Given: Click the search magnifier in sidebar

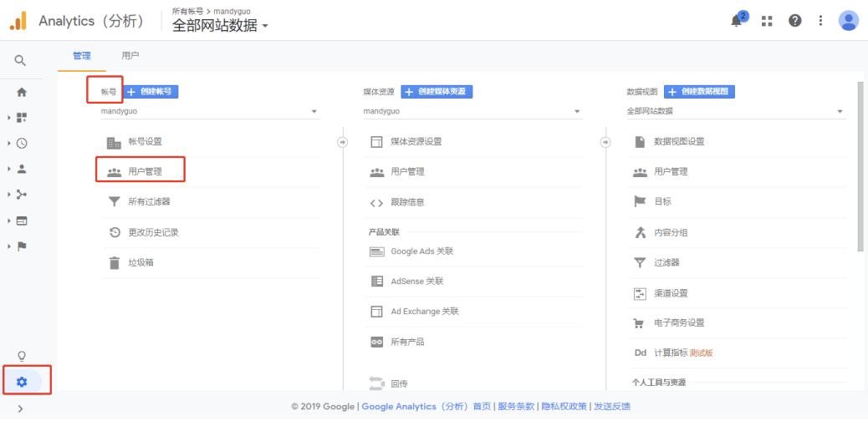Looking at the screenshot, I should click(20, 60).
